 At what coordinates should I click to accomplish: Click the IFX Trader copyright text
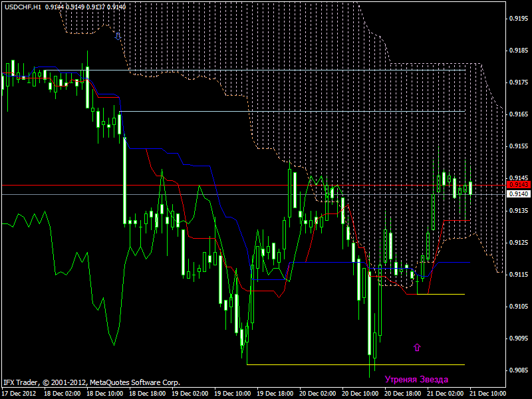pyautogui.click(x=91, y=382)
